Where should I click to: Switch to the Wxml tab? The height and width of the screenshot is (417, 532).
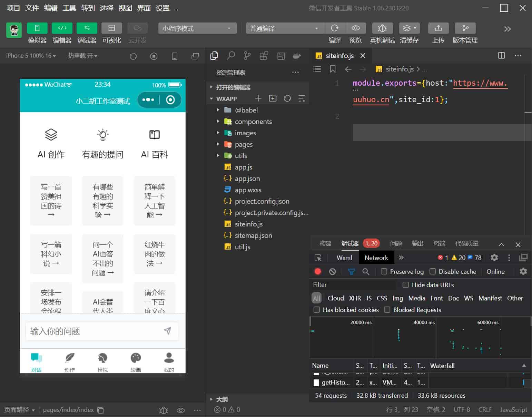pos(344,258)
